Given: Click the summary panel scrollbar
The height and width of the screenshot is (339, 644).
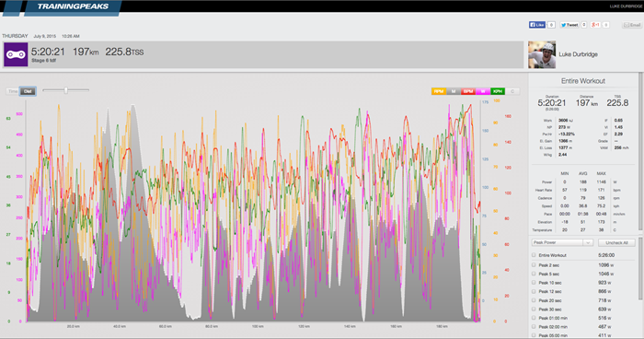Looking at the screenshot, I should click(x=640, y=152).
